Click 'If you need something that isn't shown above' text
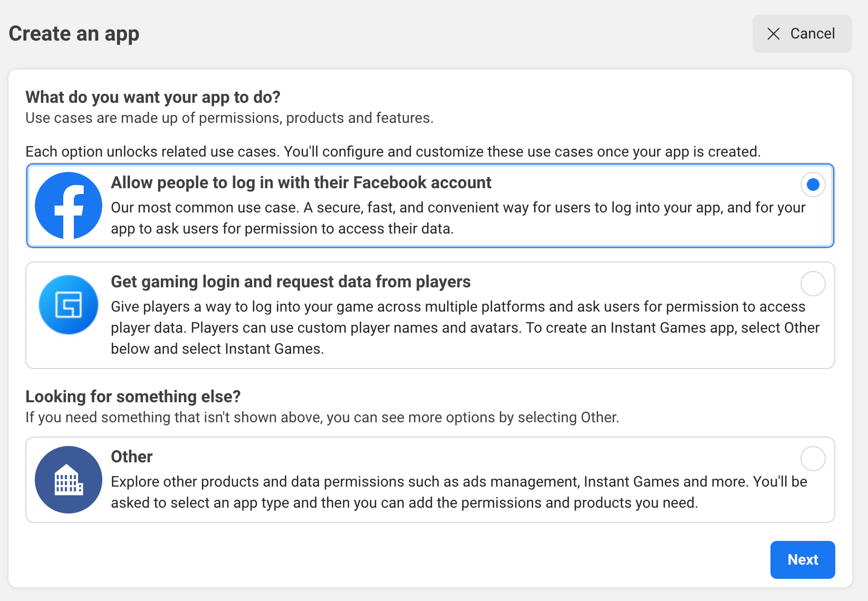Viewport: 868px width, 601px height. (322, 418)
